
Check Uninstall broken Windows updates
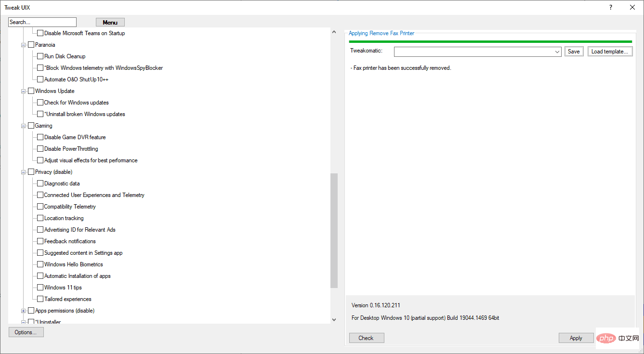tap(40, 114)
